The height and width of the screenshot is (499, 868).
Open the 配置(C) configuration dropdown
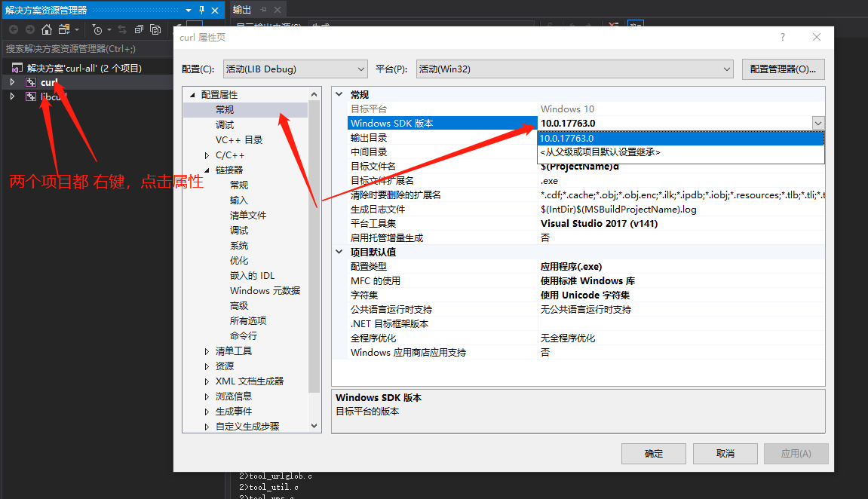pyautogui.click(x=295, y=69)
